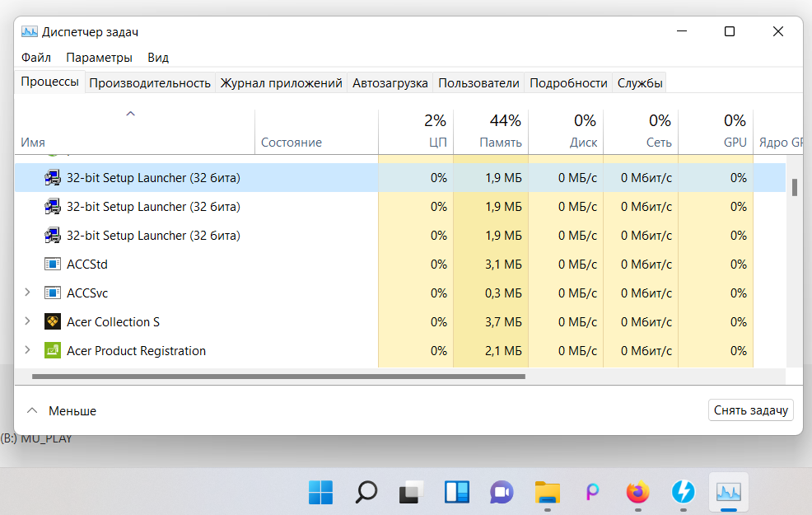Click the ACCSvc process icon
Image resolution: width=812 pixels, height=515 pixels.
tap(53, 293)
